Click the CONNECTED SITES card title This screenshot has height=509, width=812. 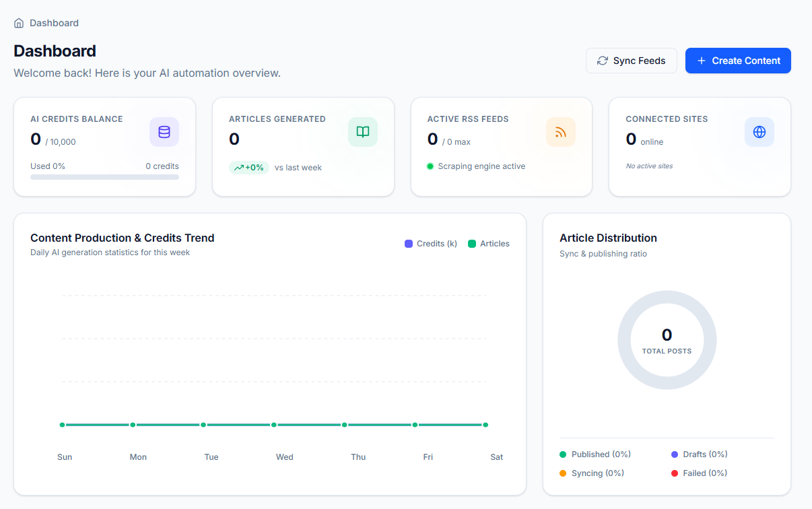pos(667,119)
